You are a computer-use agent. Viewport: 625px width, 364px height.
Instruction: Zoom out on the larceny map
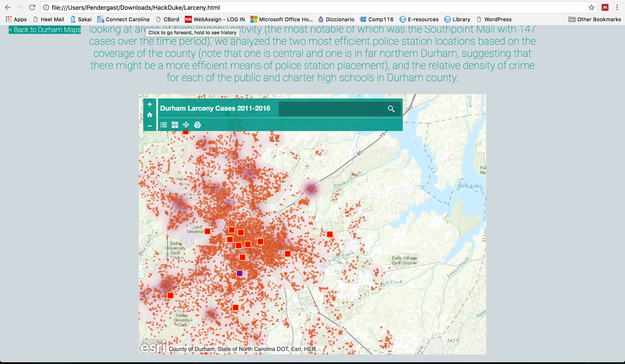coord(150,126)
